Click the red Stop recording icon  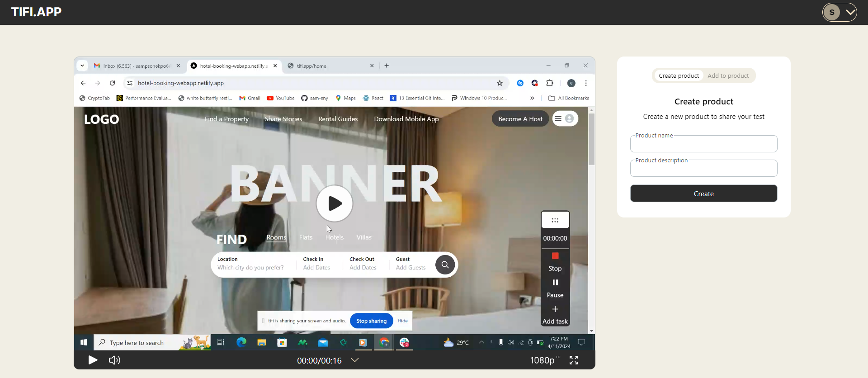[555, 256]
